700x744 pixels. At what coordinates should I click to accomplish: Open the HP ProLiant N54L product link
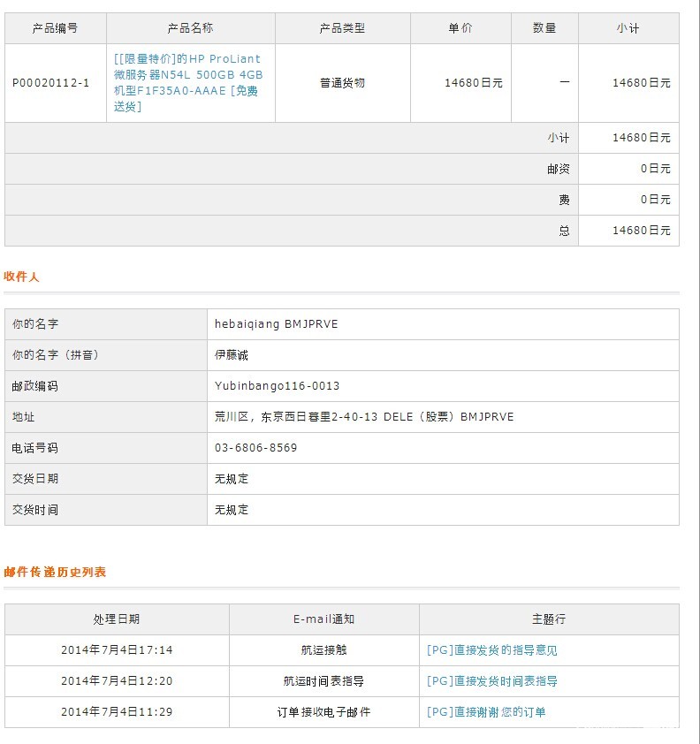tap(188, 82)
